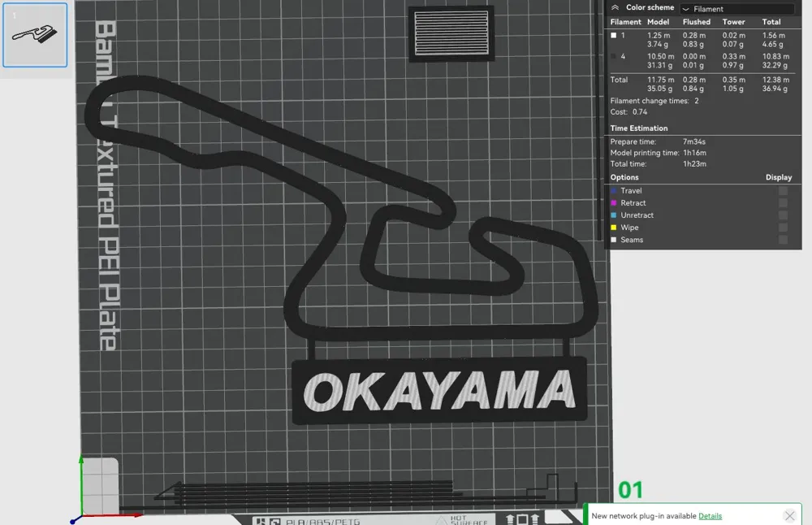Click the Retract option label

click(x=633, y=203)
